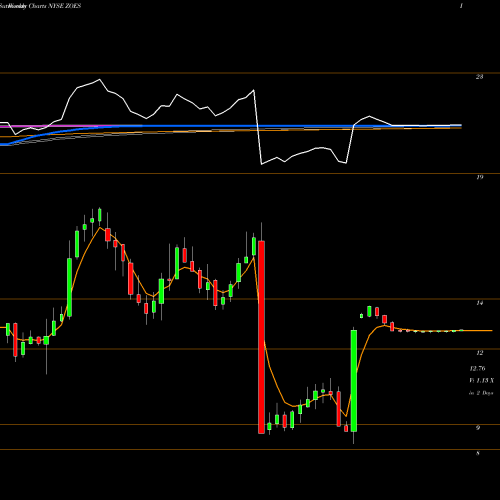Click the 12 price axis label
Viewport: 500px width, 500px height.
479,353
